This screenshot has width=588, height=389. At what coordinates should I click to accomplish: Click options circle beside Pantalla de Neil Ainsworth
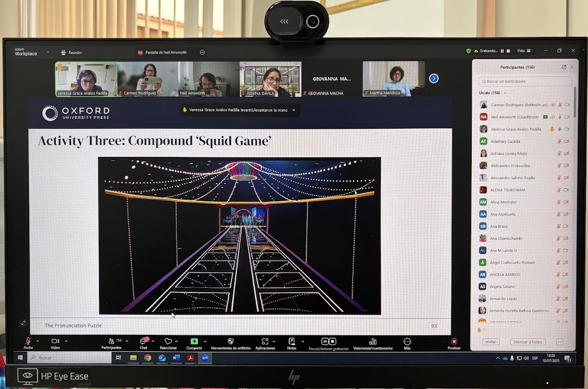pos(202,52)
